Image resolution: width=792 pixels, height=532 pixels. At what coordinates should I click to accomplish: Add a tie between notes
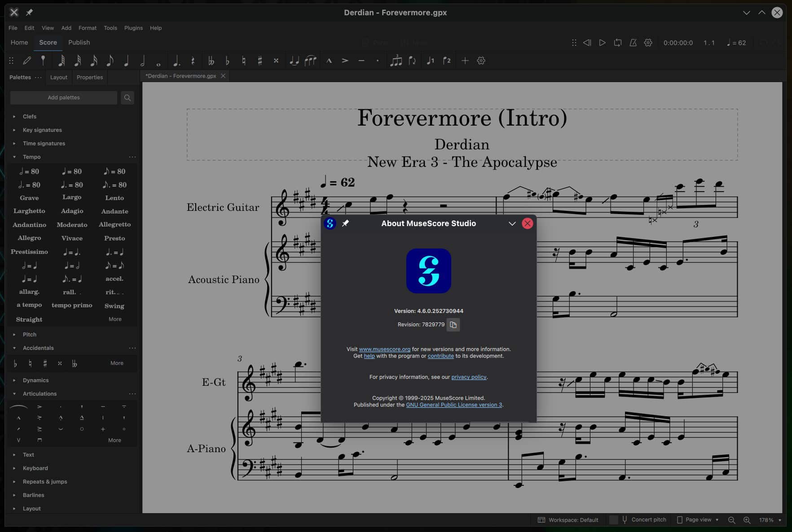pos(294,61)
